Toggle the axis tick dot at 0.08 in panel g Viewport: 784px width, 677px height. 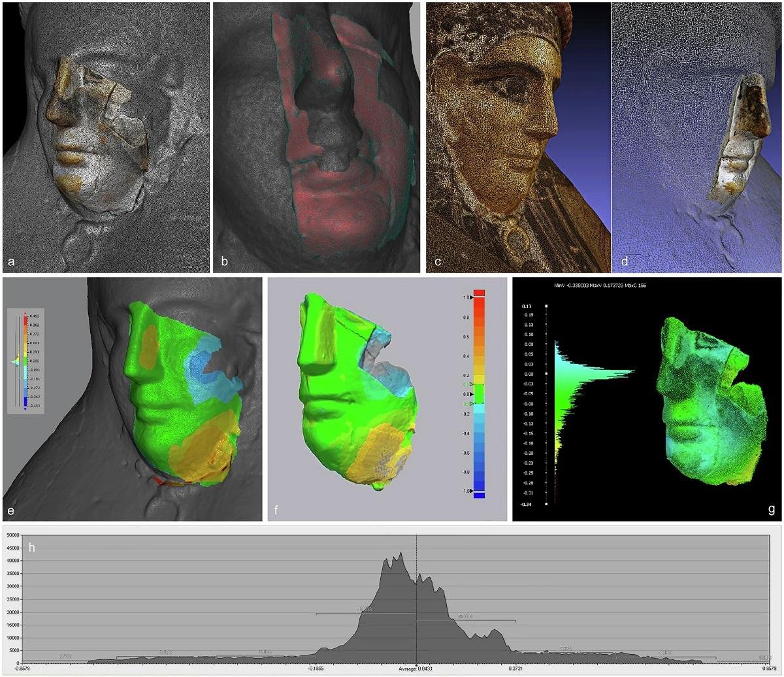click(x=545, y=344)
